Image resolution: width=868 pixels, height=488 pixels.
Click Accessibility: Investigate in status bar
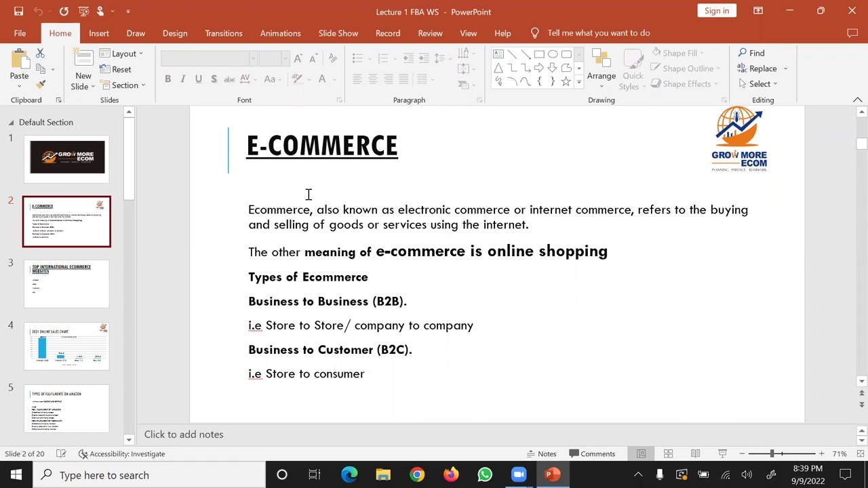121,454
